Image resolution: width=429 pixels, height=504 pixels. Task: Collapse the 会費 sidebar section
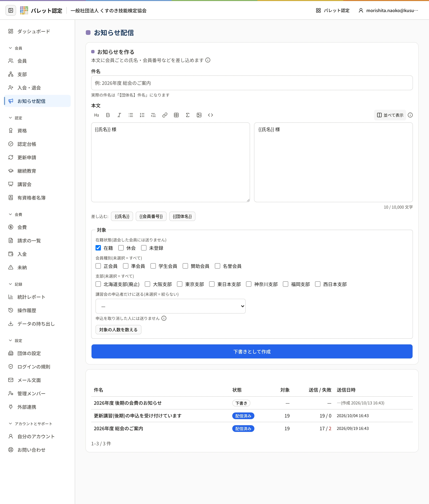click(16, 215)
